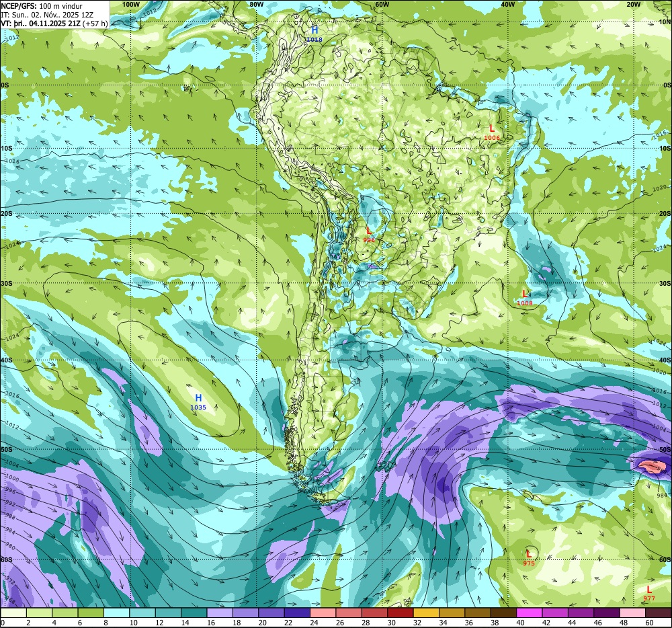Click the 972 isobar label
Screen dimensions: 672x628
(x=9, y=582)
